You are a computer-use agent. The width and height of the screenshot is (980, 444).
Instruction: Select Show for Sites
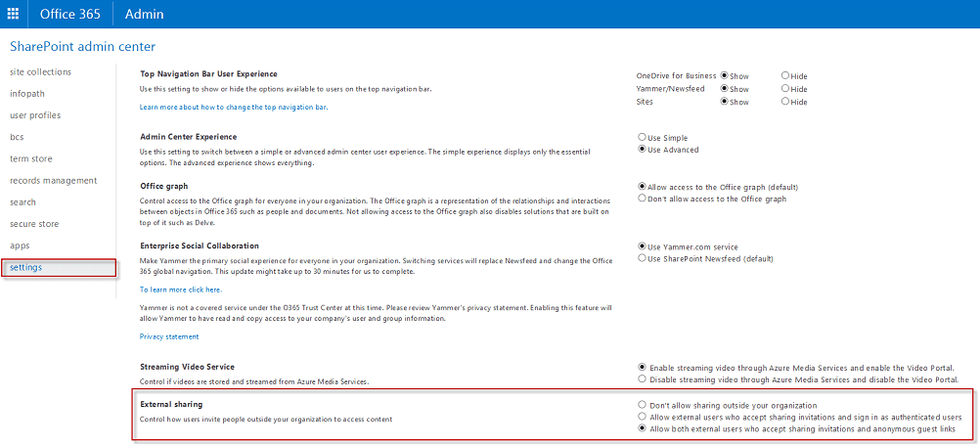724,102
